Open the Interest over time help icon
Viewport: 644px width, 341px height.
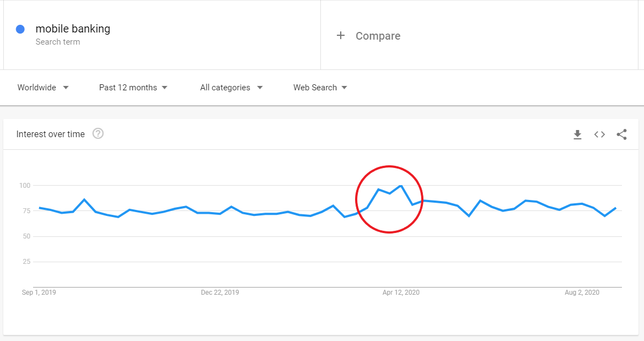(x=98, y=134)
